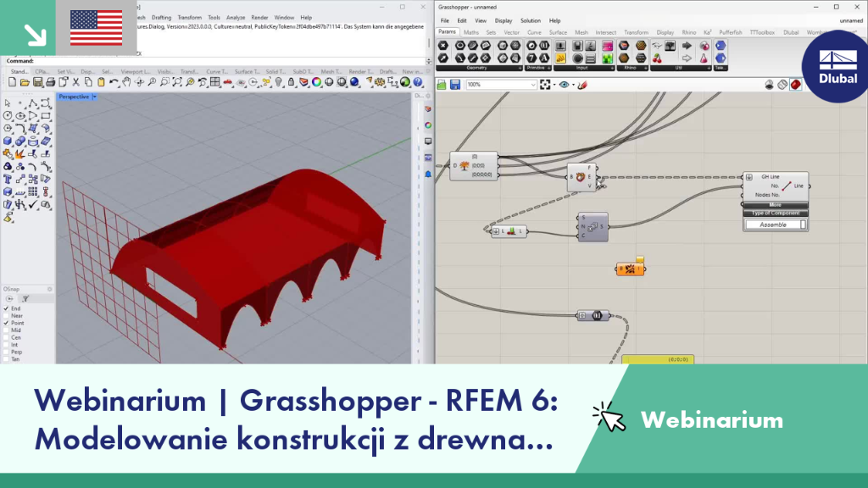Image resolution: width=868 pixels, height=488 pixels.
Task: Open the Perspective viewport dropdown arrow
Action: pyautogui.click(x=95, y=97)
